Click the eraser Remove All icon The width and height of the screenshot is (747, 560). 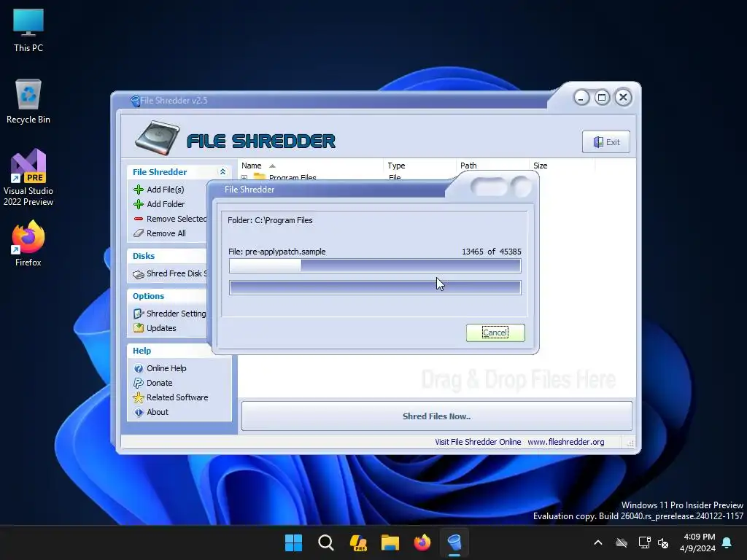coord(139,233)
